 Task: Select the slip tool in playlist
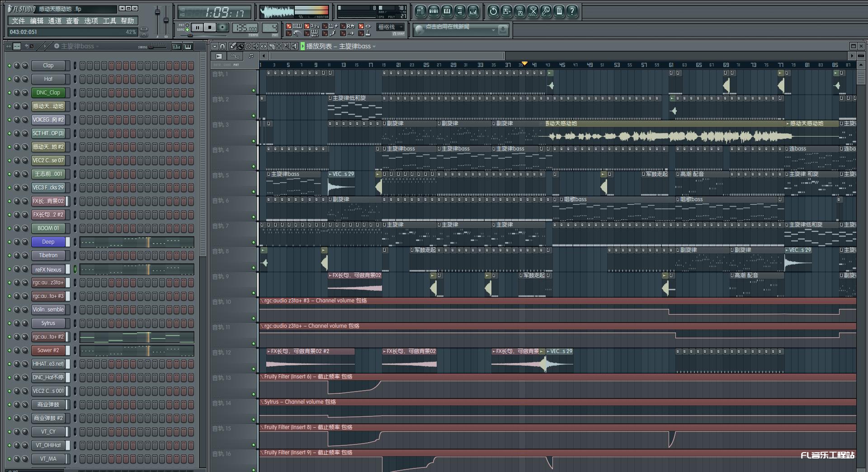pyautogui.click(x=264, y=46)
